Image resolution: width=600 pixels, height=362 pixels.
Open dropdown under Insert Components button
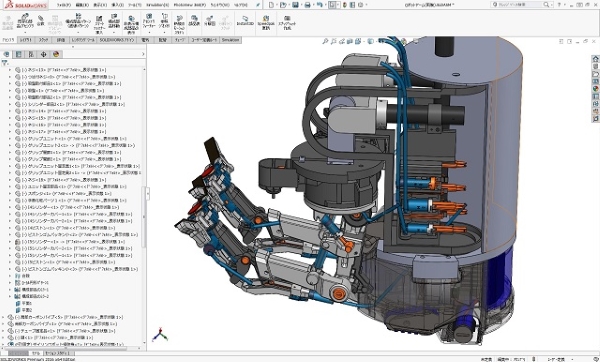click(x=25, y=33)
